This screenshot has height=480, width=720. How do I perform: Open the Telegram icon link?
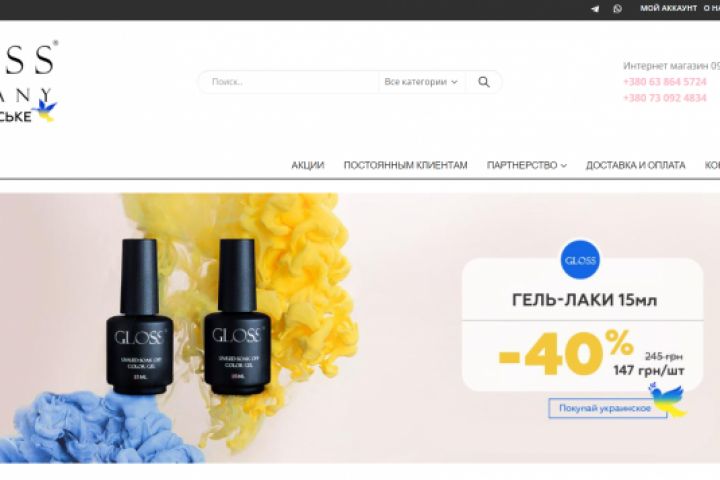[x=595, y=9]
